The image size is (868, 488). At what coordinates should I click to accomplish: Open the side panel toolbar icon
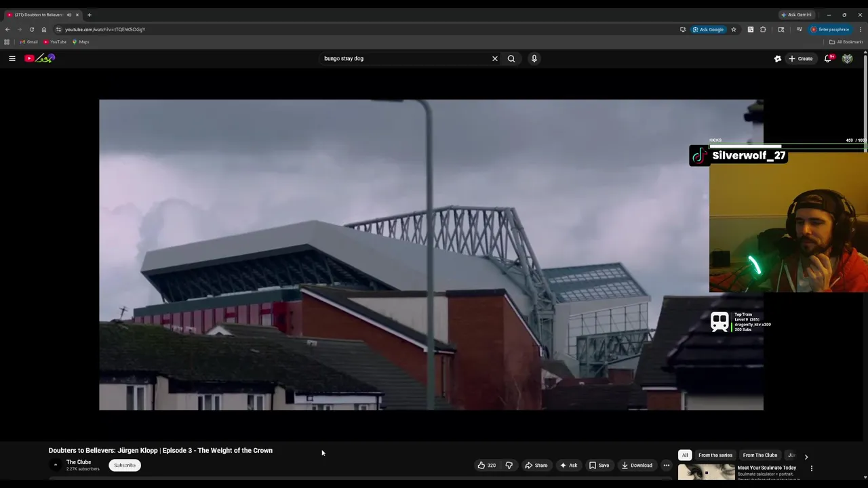pyautogui.click(x=781, y=29)
